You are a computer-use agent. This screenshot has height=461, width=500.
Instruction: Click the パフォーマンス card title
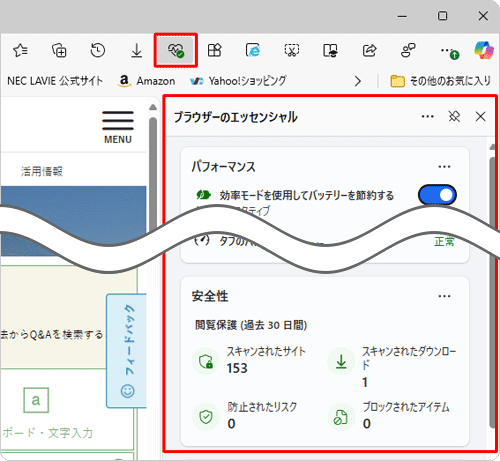click(x=223, y=167)
